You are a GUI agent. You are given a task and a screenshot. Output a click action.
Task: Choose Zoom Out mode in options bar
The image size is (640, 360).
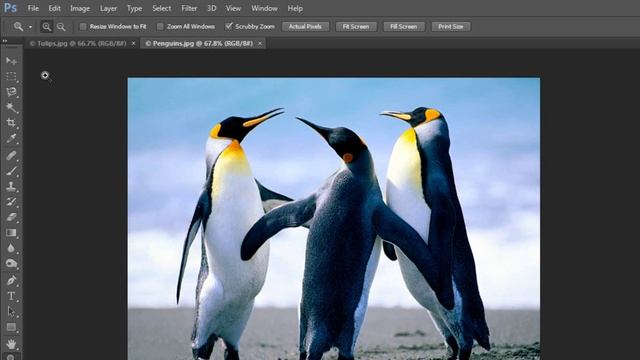[x=61, y=27]
